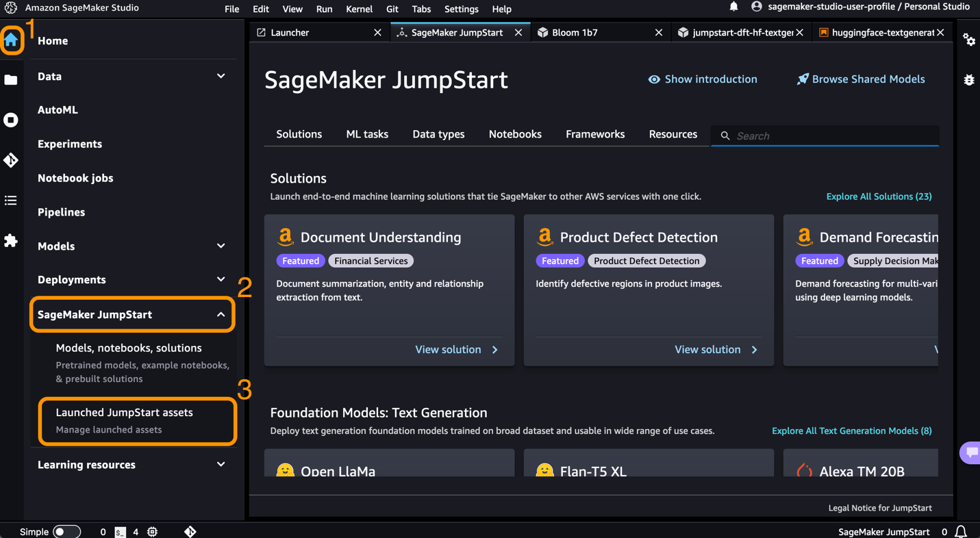Toggle the Simple interface mode switch

[x=66, y=531]
